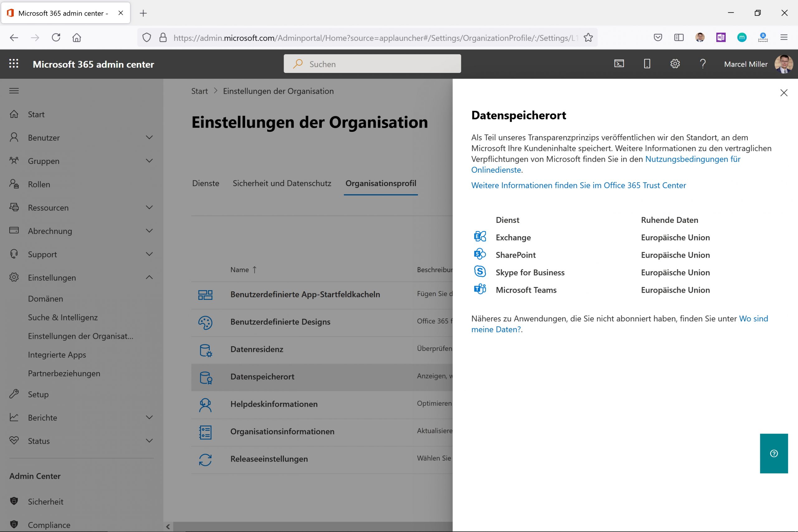
Task: Switch to the Dienste tab
Action: tap(206, 183)
